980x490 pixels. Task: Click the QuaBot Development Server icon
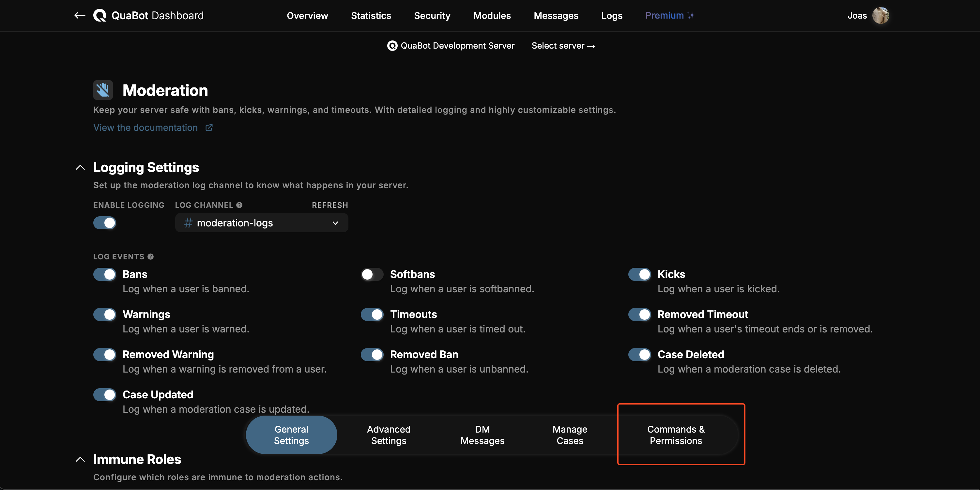(x=392, y=46)
